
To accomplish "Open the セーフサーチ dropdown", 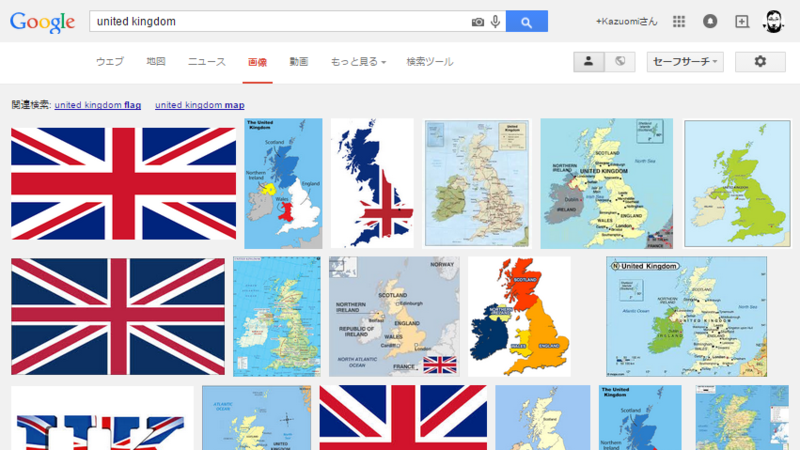I will point(685,62).
